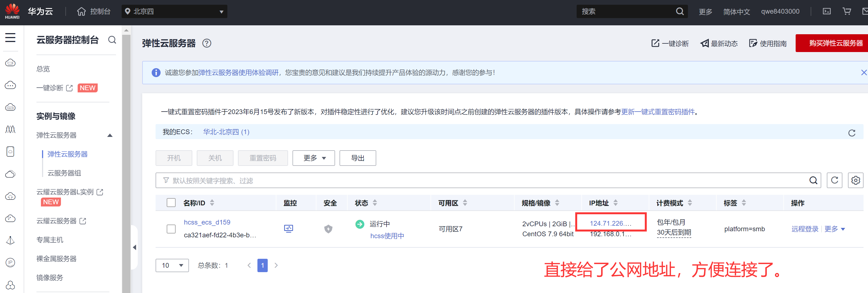
Task: Click the 导出 export button
Action: 358,158
